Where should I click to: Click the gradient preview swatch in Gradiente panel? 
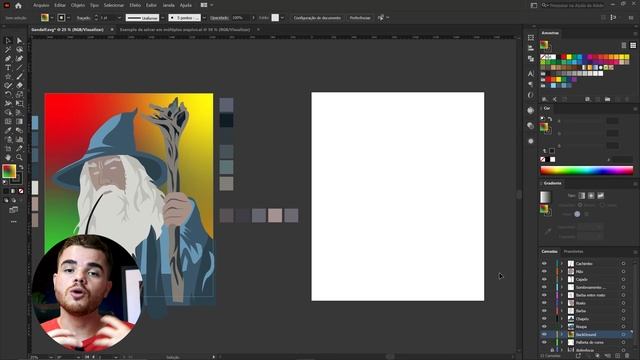(x=545, y=197)
